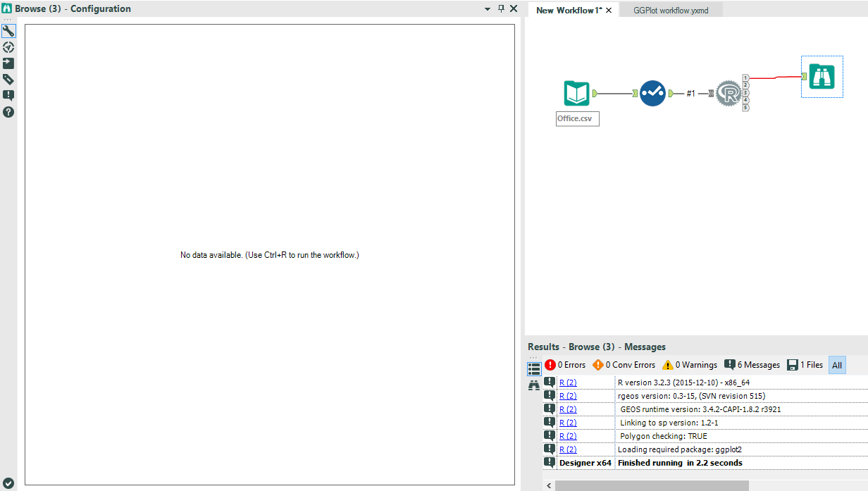Select the wrench Configuration icon in sidebar
This screenshot has width=868, height=491.
pyautogui.click(x=8, y=31)
